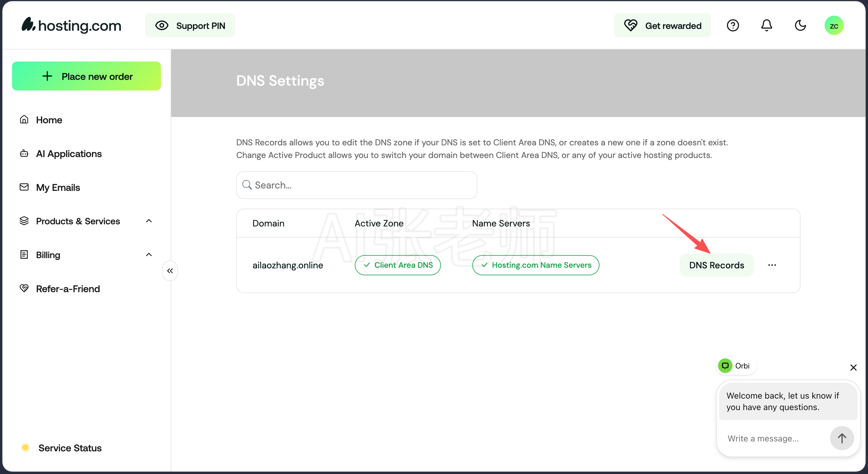
Task: Click the search magnifier icon
Action: point(247,185)
